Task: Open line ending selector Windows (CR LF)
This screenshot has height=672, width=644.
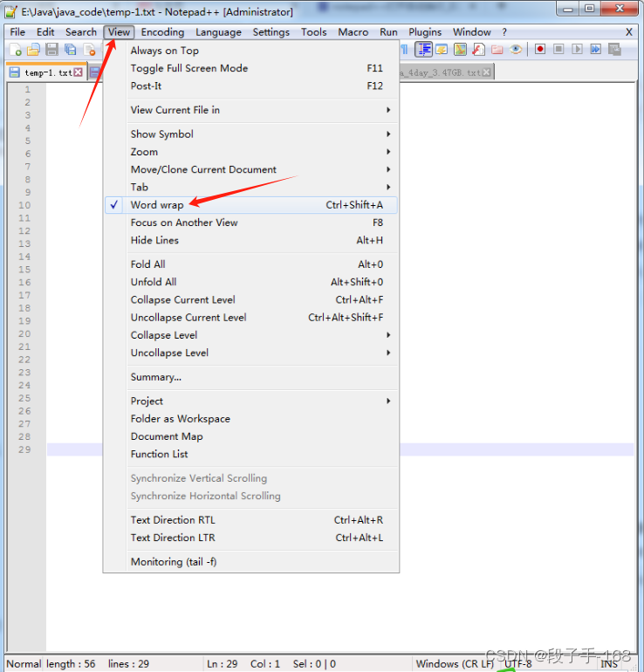Action: [x=455, y=664]
